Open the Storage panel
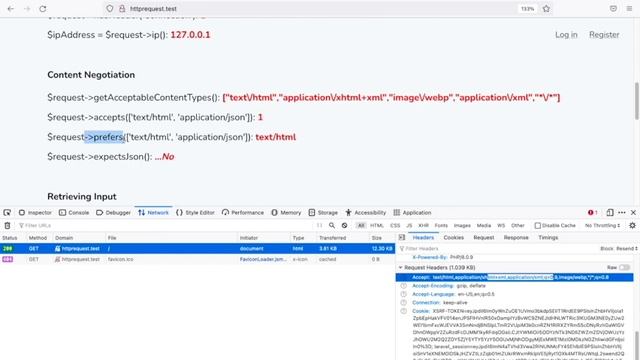 pos(323,213)
